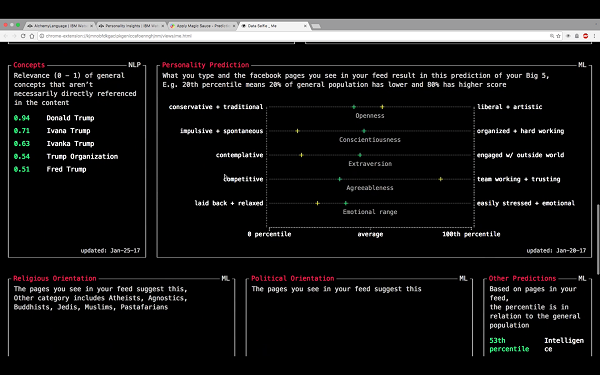Click the 'team working + trusting' label
This screenshot has width=600, height=375.
[518, 179]
